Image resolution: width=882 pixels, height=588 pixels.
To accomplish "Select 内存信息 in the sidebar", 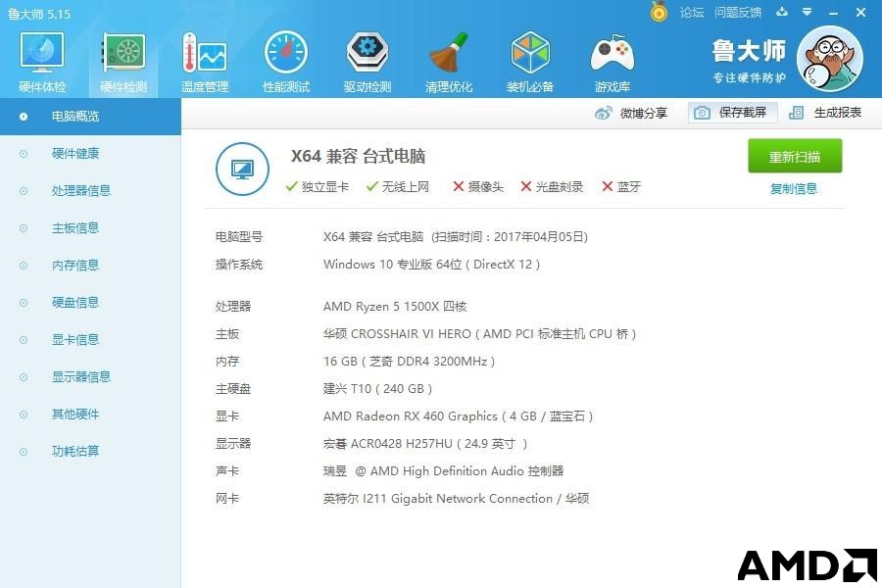I will (90, 265).
